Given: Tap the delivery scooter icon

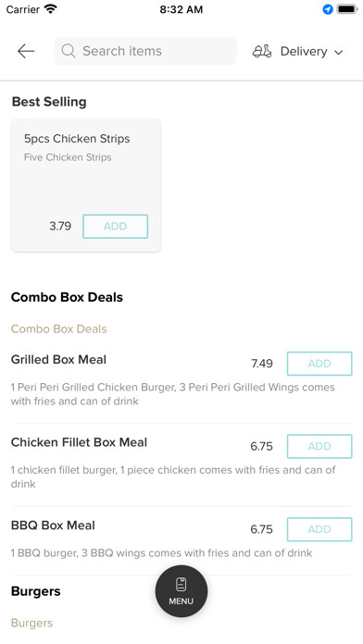Looking at the screenshot, I should tap(262, 51).
